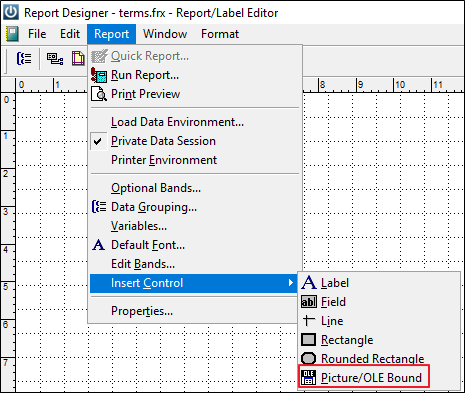Select Load Data Environment... entry
This screenshot has width=465, height=393.
tap(195, 122)
